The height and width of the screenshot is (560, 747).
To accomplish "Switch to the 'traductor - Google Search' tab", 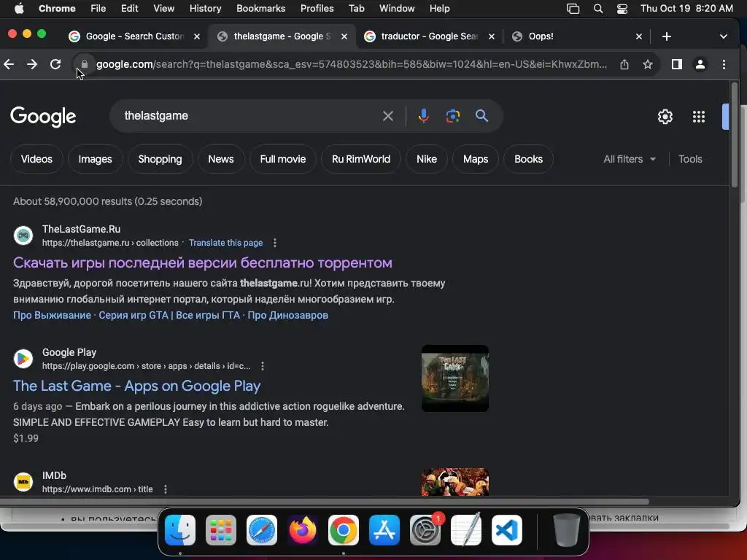I will (x=429, y=36).
